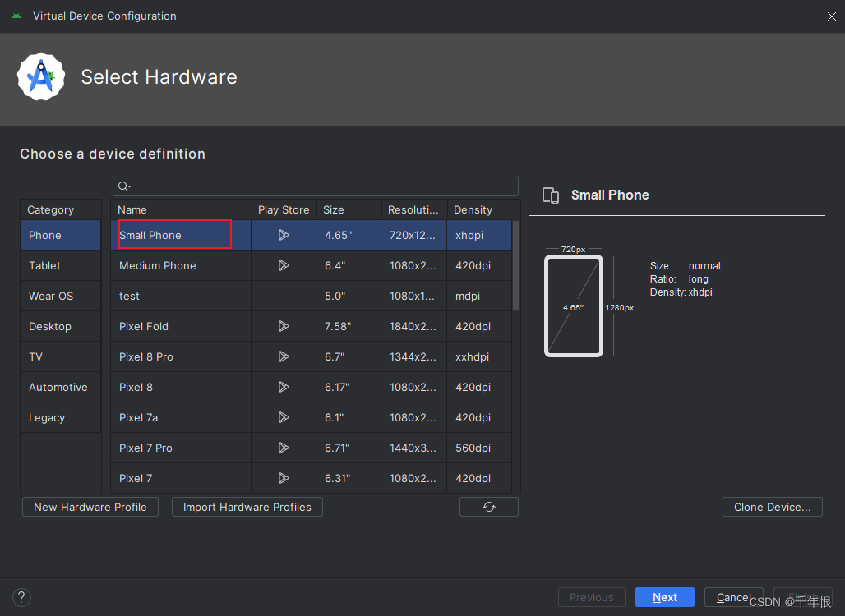
Task: Open help with the question mark icon
Action: (x=21, y=597)
